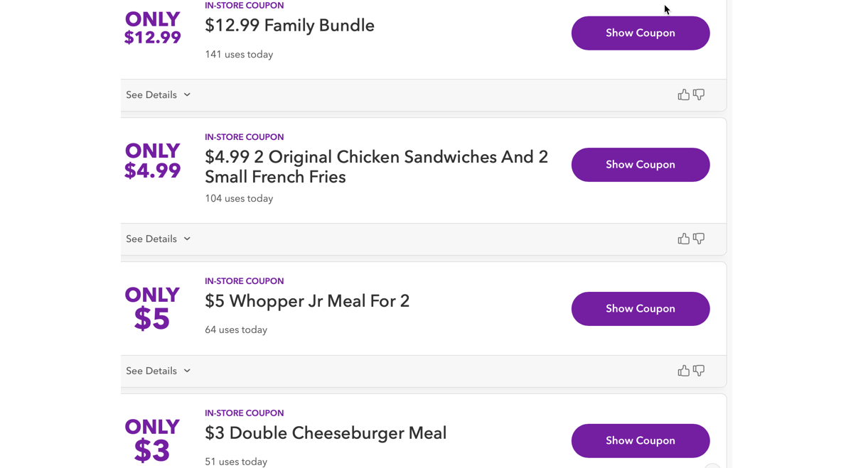The image size is (868, 468).
Task: Thumbs up the Whopper Jr Meal coupon
Action: coord(683,371)
